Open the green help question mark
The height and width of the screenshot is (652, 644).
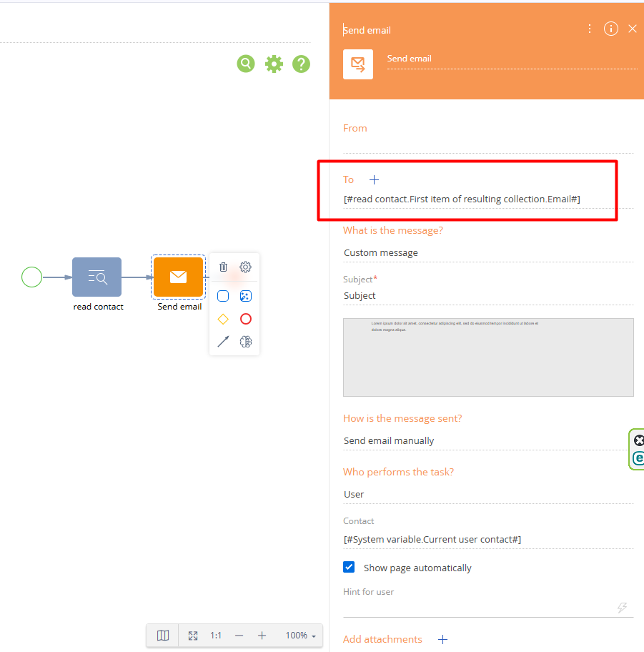301,64
